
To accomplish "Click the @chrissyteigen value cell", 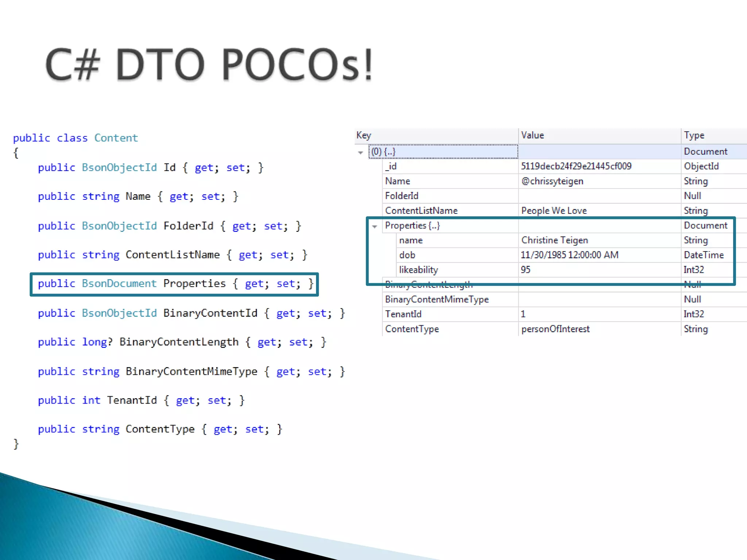I will point(552,181).
